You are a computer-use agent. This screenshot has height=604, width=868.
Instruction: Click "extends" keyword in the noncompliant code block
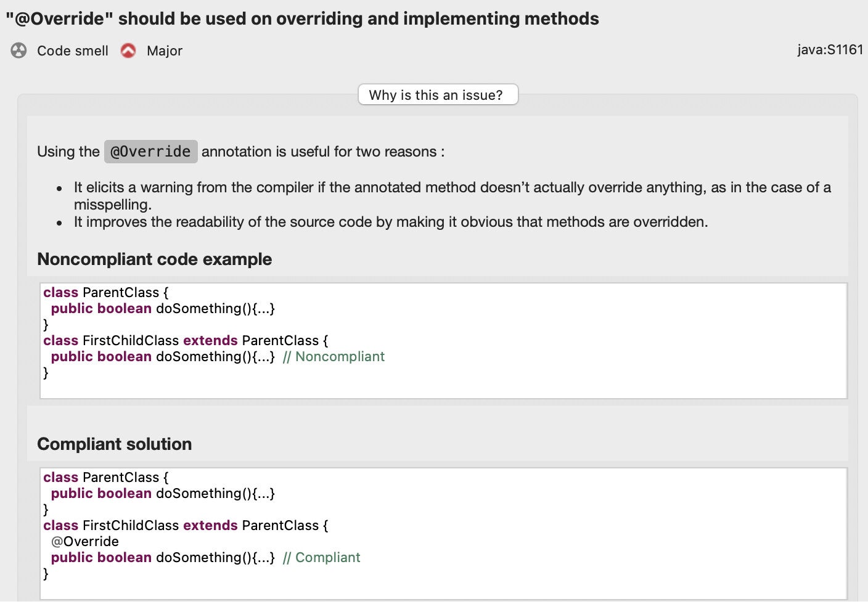click(x=210, y=340)
